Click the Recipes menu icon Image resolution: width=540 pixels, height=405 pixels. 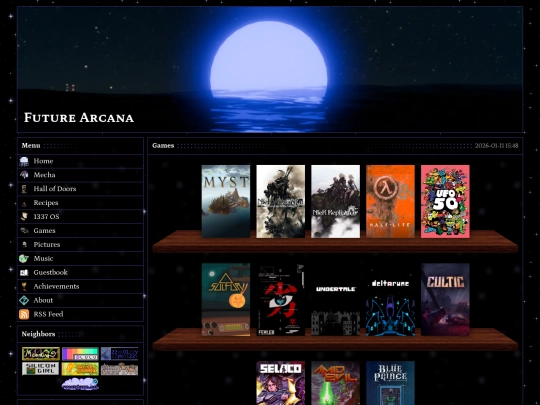coord(24,203)
